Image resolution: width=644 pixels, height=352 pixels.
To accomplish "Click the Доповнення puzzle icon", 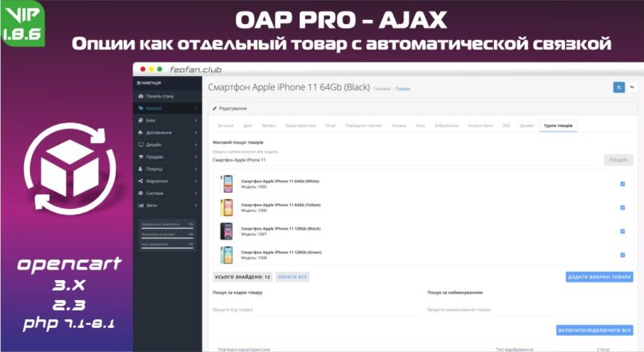I will coord(141,133).
